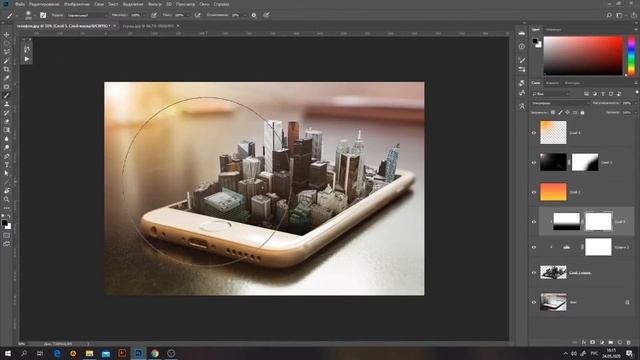Open the Info panel icon

[522, 47]
